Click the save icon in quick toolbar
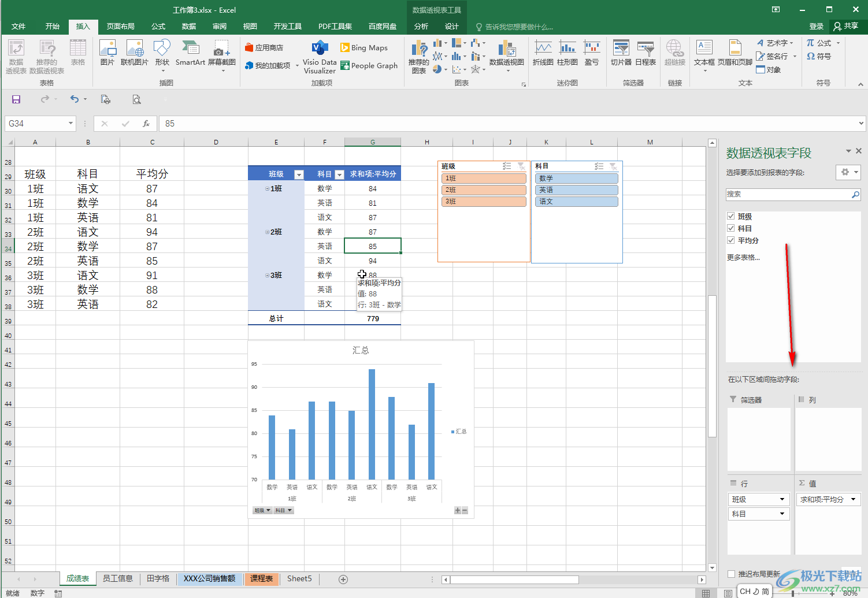Screen dimensions: 868x598 [x=16, y=99]
